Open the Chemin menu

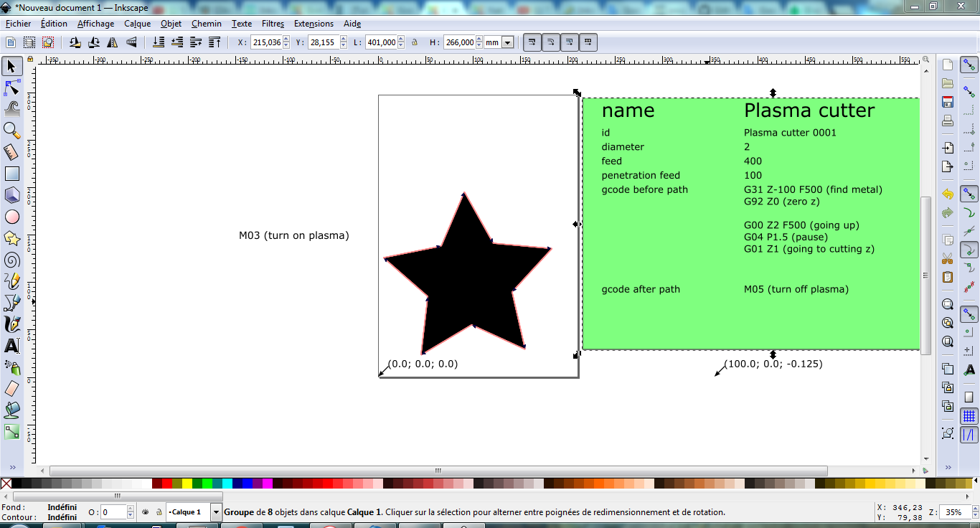coord(207,24)
